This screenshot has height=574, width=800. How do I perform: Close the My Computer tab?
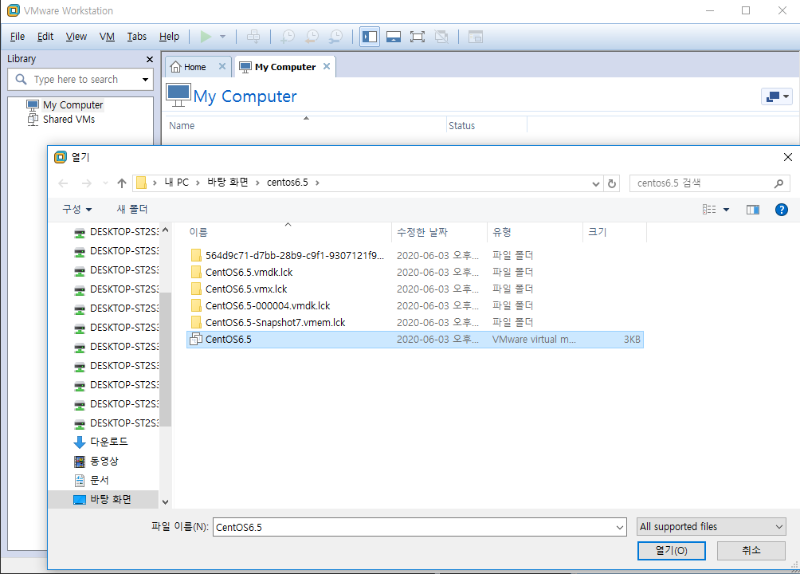tap(327, 66)
